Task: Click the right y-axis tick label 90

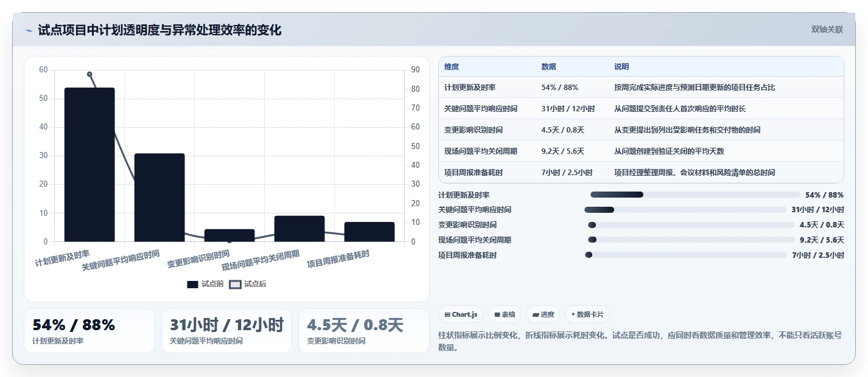Action: (416, 70)
